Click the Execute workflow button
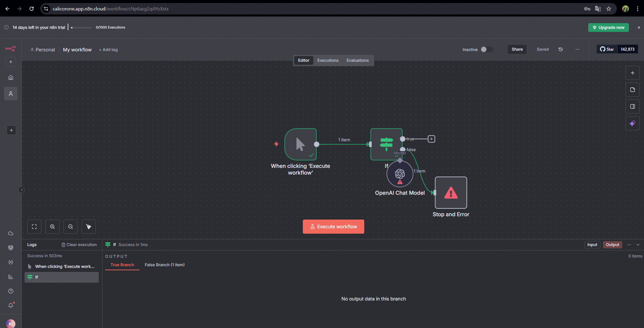Viewport: 644px width, 328px height. click(x=333, y=227)
